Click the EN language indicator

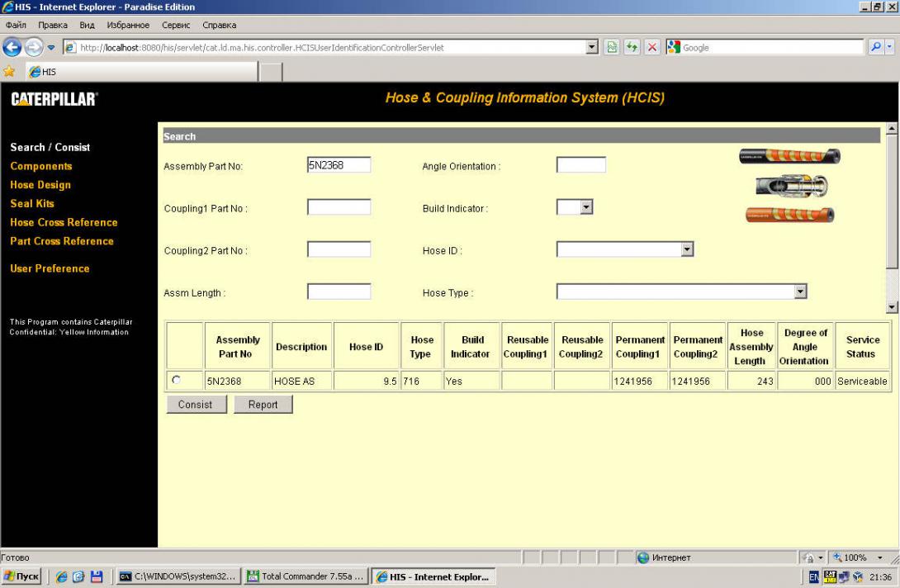click(x=814, y=577)
